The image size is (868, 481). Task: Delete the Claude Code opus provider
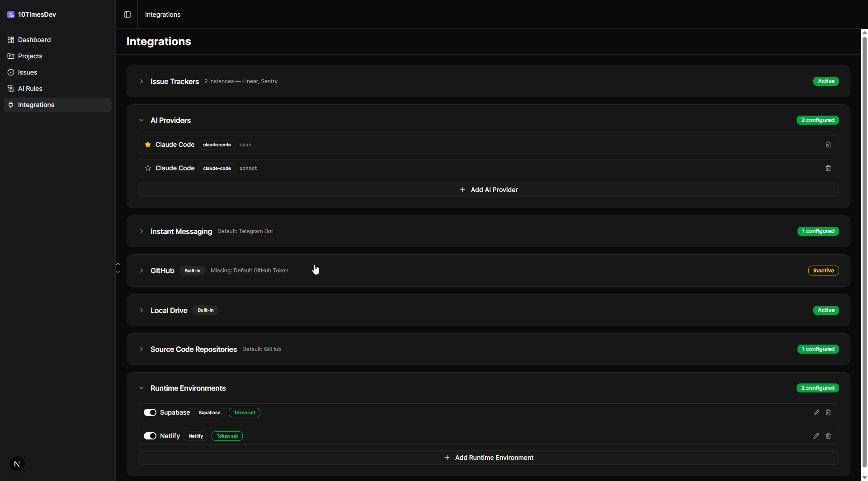(828, 145)
